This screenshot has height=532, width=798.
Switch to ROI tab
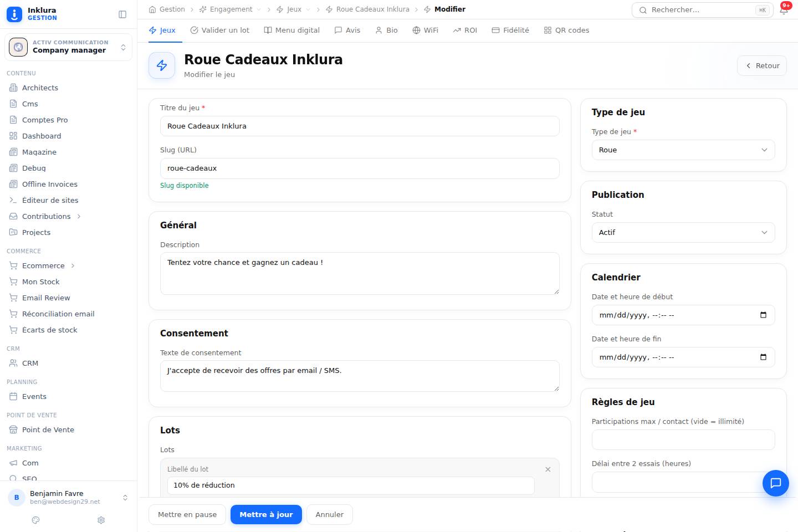tap(465, 30)
